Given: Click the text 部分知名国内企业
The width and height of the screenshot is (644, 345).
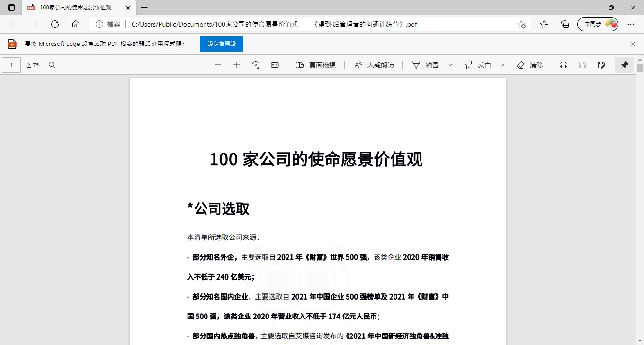Looking at the screenshot, I should click(x=220, y=297).
